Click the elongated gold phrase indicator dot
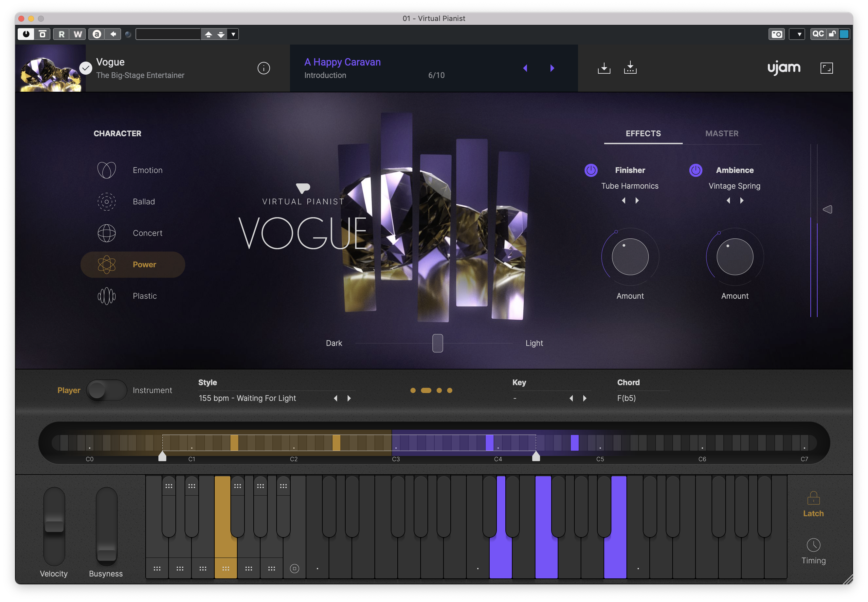868x602 pixels. point(426,390)
